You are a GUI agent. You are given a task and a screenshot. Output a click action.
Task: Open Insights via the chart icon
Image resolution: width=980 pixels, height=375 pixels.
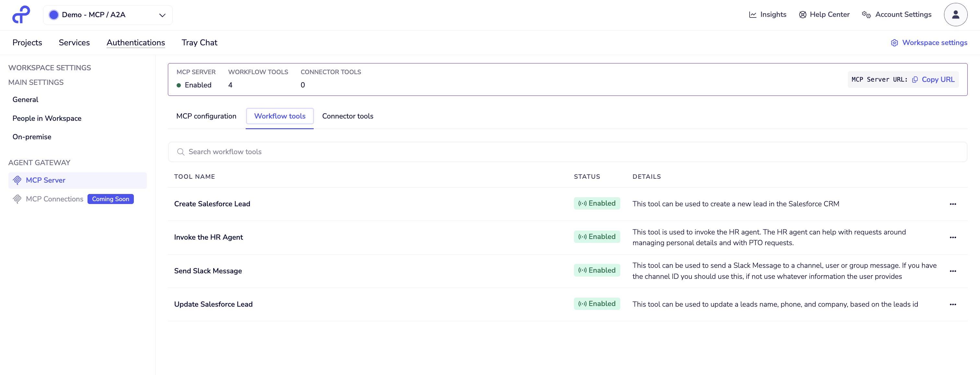[752, 15]
